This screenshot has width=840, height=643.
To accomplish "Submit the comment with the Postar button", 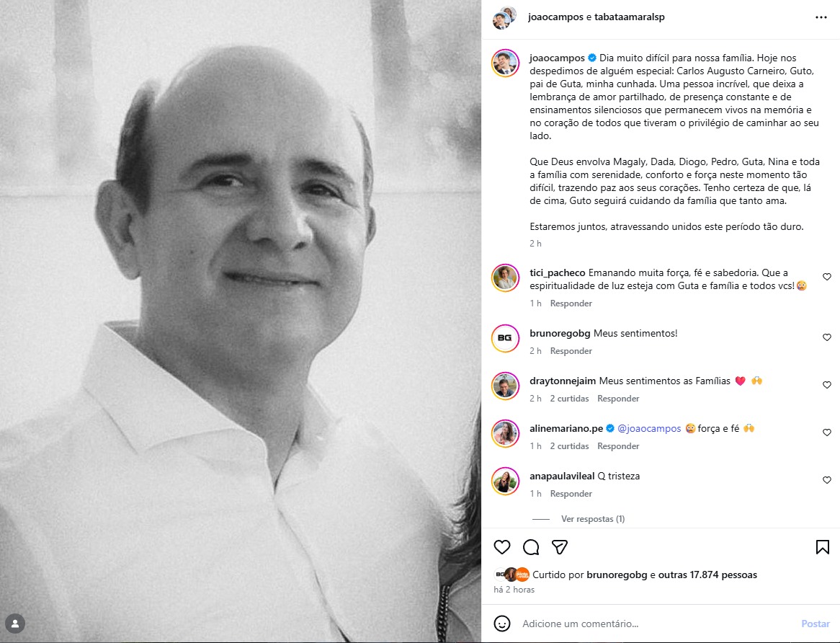I will [x=816, y=624].
